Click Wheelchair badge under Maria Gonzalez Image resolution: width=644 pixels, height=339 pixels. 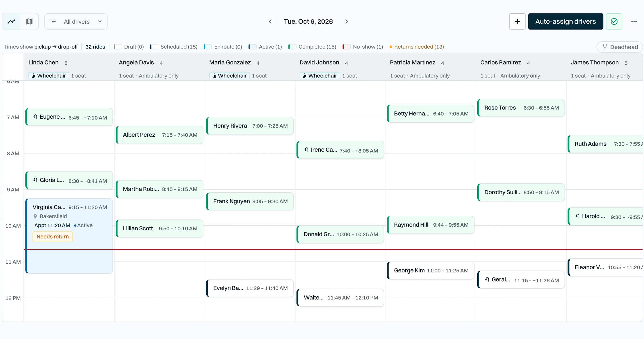(x=229, y=76)
